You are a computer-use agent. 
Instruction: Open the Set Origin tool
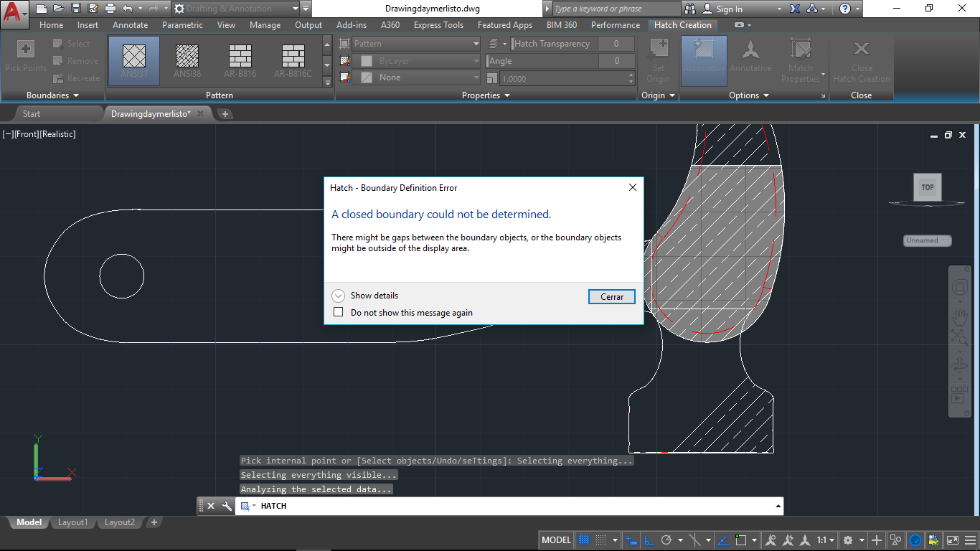pos(658,60)
